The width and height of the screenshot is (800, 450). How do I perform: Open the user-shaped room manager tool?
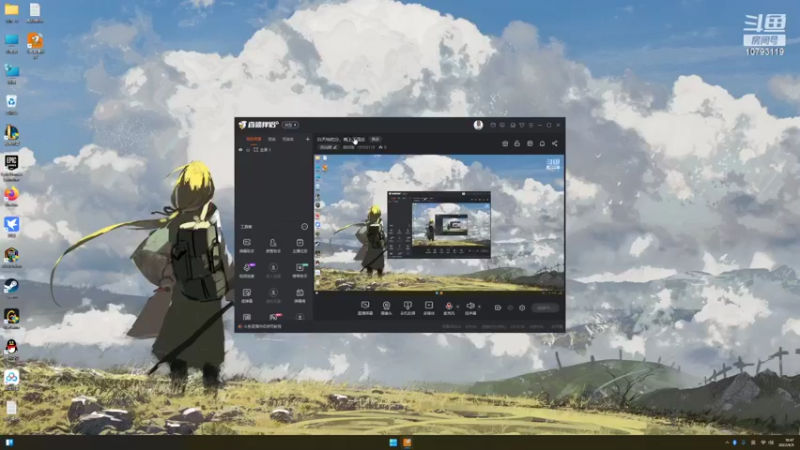coord(273,245)
